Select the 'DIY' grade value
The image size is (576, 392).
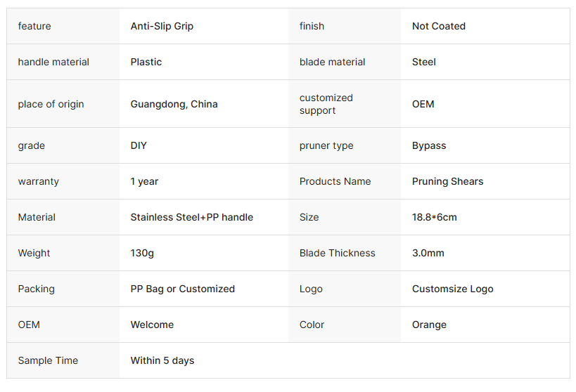pos(139,145)
